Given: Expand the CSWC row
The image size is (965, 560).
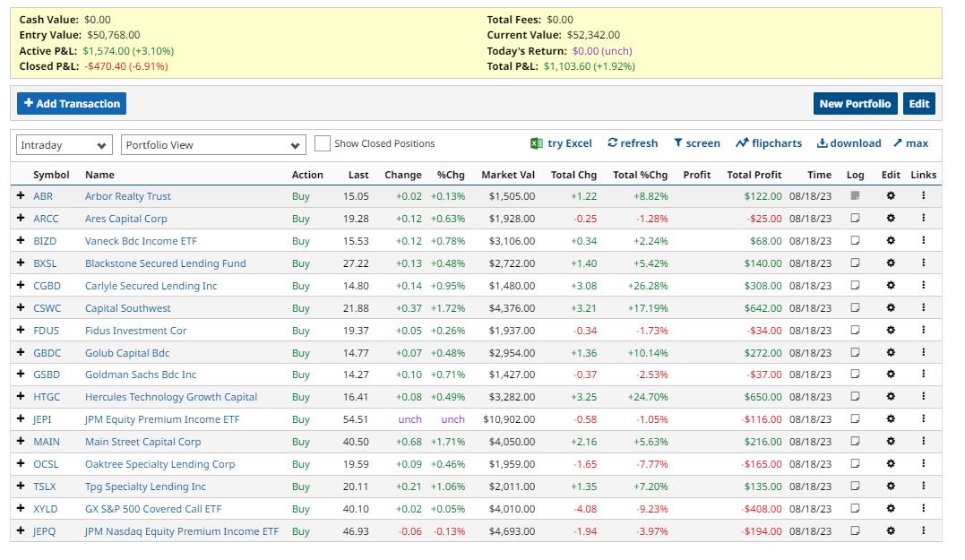Looking at the screenshot, I should (21, 307).
